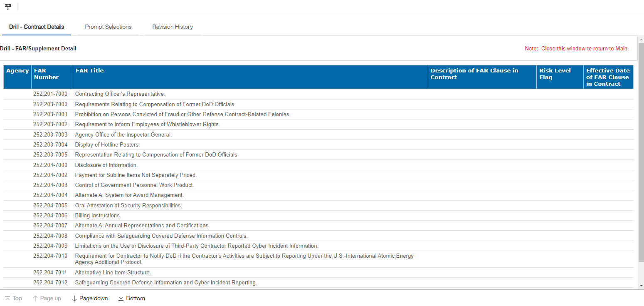This screenshot has height=306, width=644.
Task: Click the Agency column header
Action: tap(17, 71)
